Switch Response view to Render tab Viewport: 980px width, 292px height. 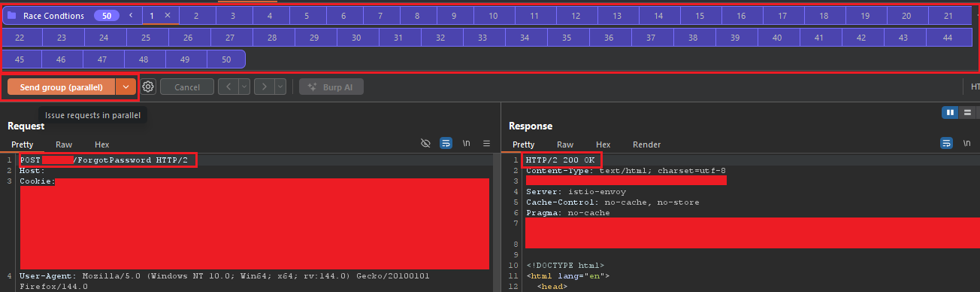point(647,144)
